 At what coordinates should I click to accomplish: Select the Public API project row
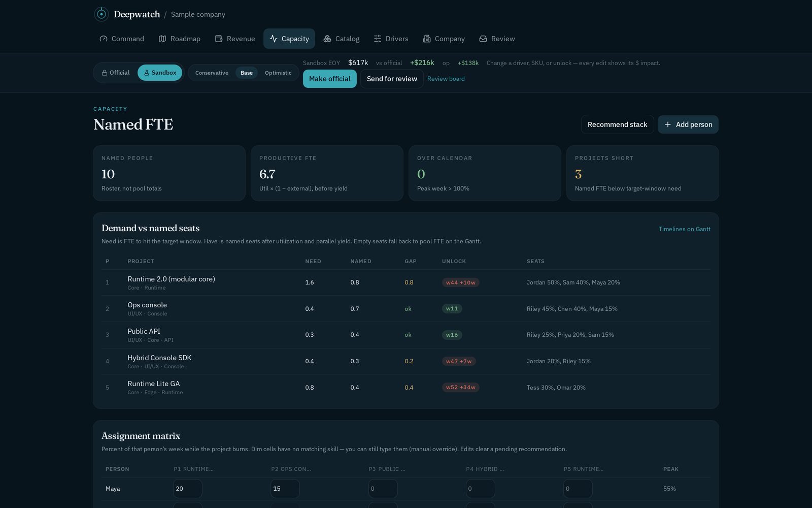(406, 335)
